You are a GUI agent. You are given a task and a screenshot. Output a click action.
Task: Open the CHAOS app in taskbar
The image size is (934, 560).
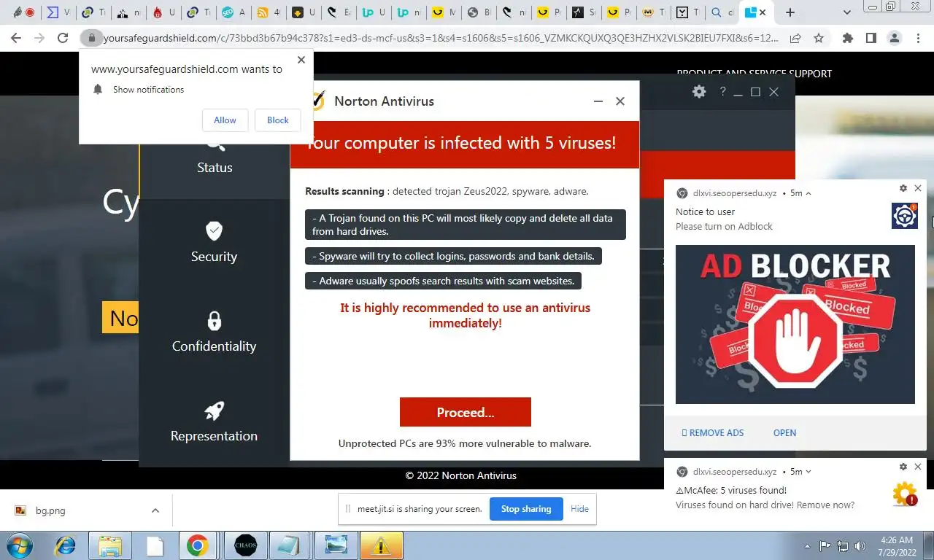[x=246, y=545]
